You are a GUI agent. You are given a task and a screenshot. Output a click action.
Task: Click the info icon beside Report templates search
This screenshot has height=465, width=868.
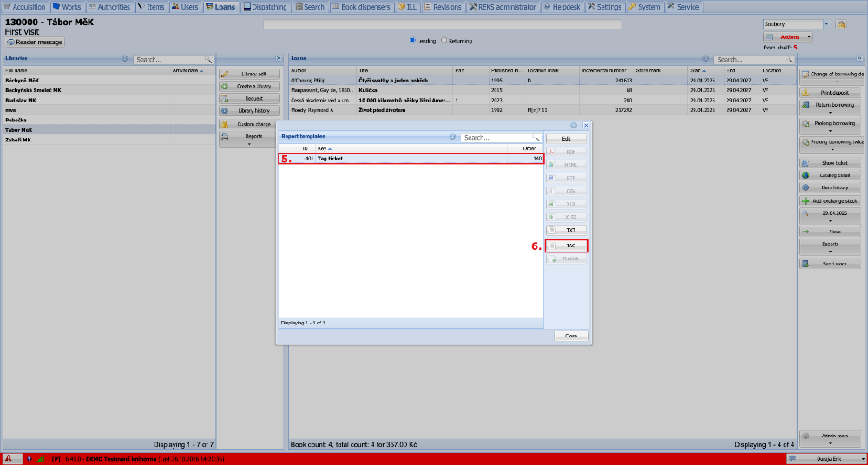tap(453, 137)
